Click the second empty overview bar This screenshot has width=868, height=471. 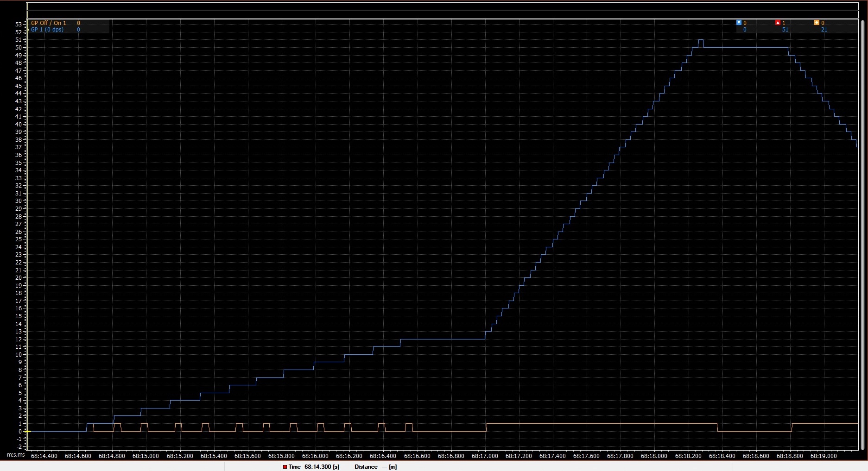[442, 15]
